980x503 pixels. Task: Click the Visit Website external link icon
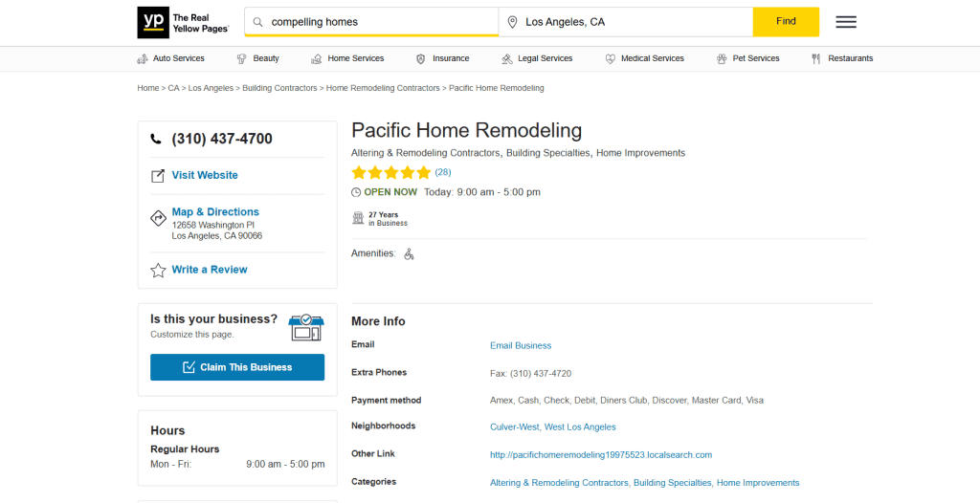(158, 176)
